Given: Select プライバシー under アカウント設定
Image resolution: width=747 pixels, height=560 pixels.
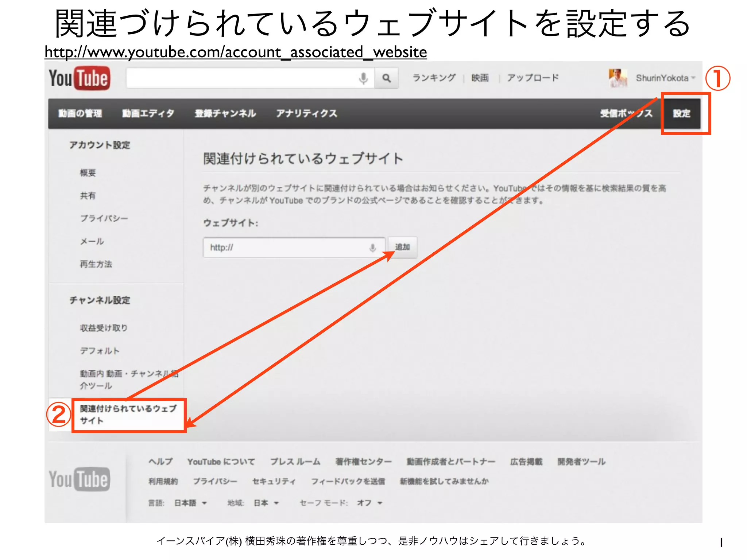Looking at the screenshot, I should coord(104,218).
